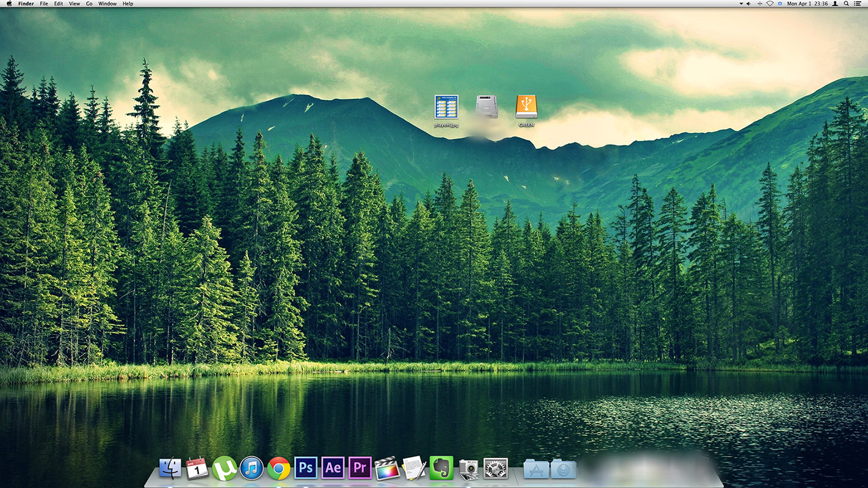
Task: Click the volume icon in the menu bar
Action: click(x=748, y=4)
